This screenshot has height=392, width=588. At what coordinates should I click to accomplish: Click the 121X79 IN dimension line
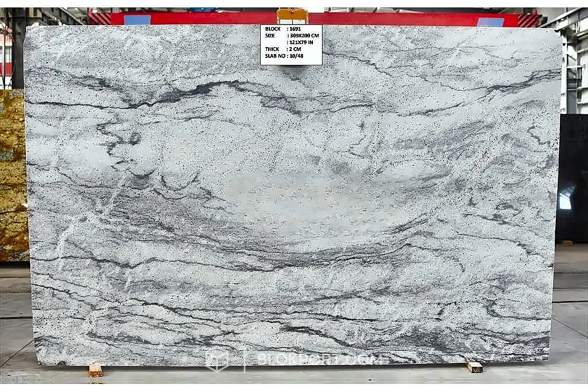click(x=301, y=42)
